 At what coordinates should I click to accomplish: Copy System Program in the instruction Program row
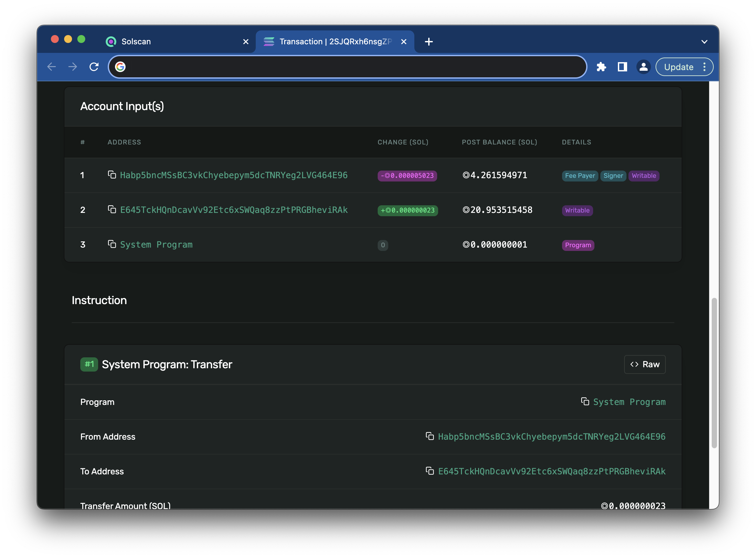pos(586,402)
